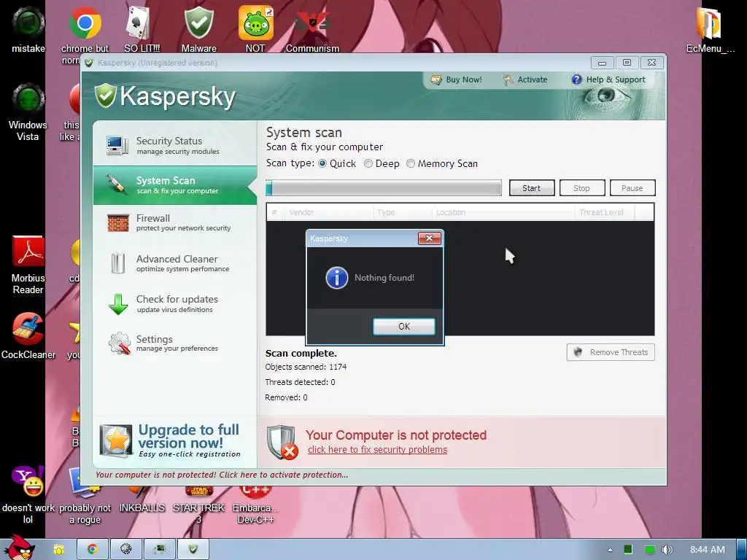The width and height of the screenshot is (747, 560).
Task: Click the 8:44 AM taskbar clock
Action: pos(707,550)
